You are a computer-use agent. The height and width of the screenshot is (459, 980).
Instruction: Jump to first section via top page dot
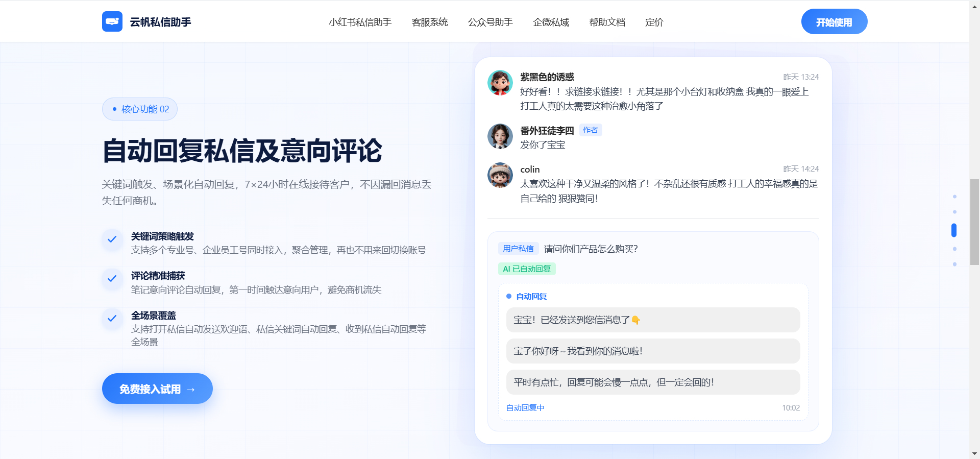click(x=954, y=197)
